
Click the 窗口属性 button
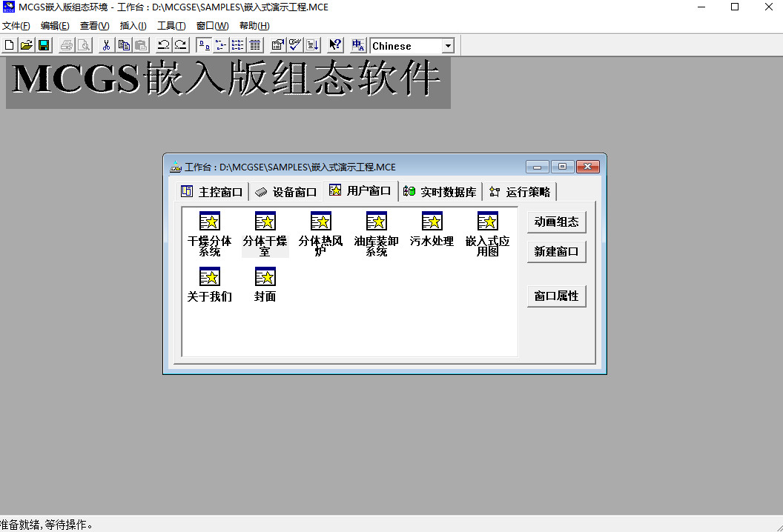[x=556, y=296]
